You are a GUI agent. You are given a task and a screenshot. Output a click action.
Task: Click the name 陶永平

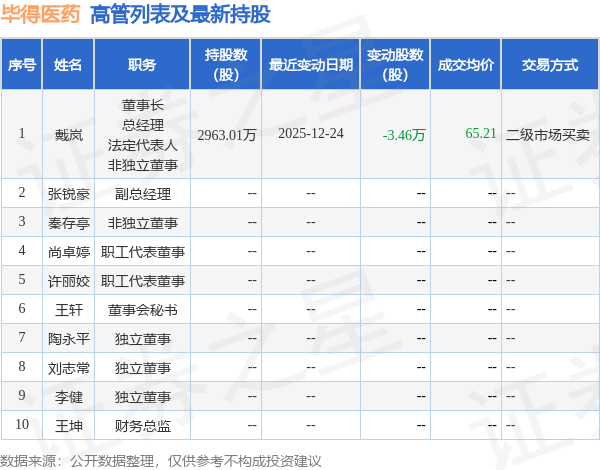[68, 339]
